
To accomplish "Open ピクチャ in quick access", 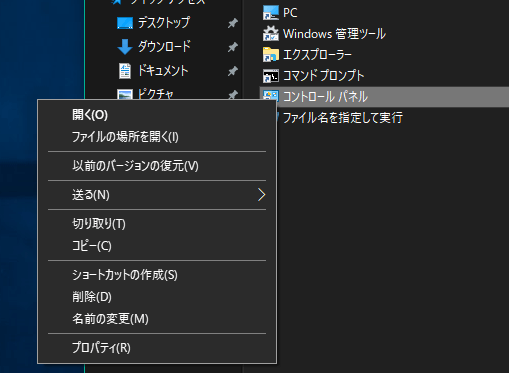I will click(156, 94).
